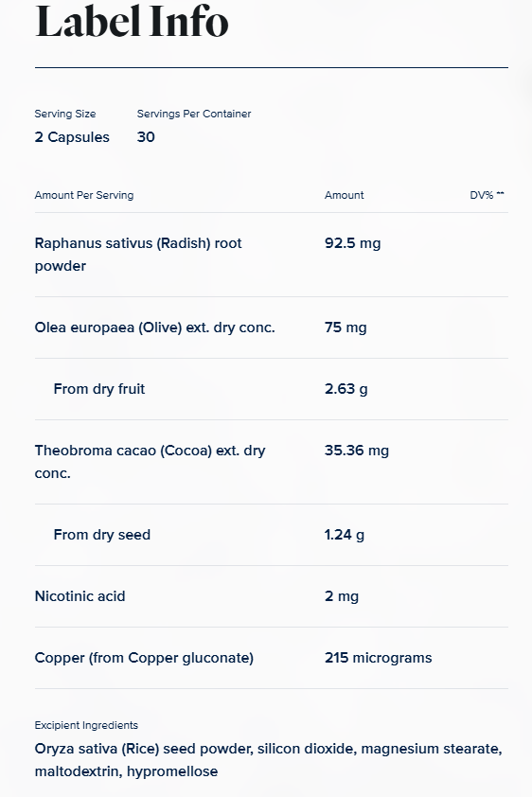Click the 92.5 mg amount
Image resolution: width=532 pixels, height=797 pixels.
tap(353, 243)
